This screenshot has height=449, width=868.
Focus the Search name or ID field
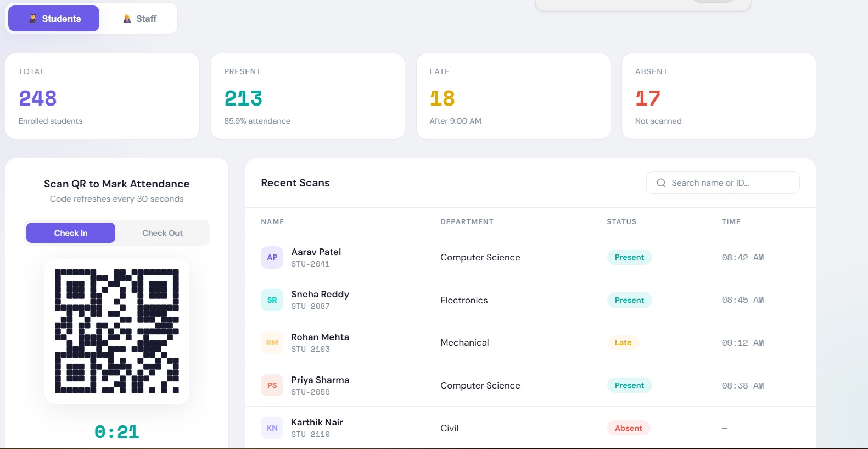click(723, 183)
